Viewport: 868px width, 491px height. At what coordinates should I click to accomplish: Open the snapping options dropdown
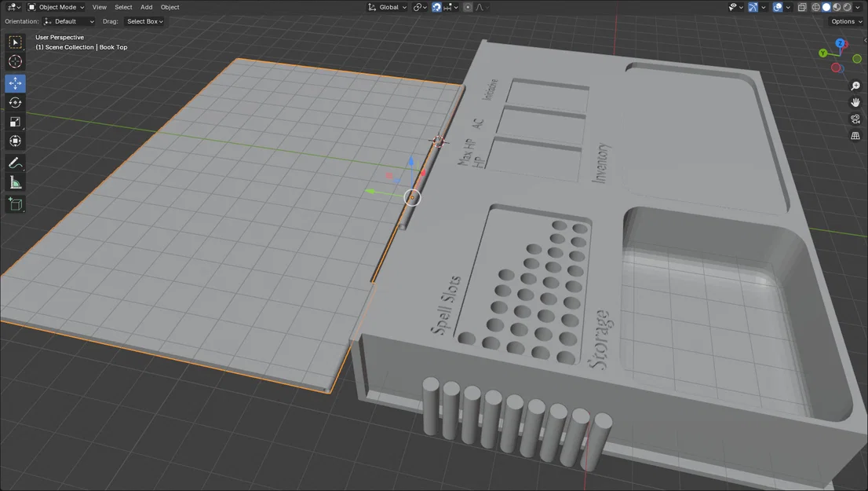click(451, 7)
